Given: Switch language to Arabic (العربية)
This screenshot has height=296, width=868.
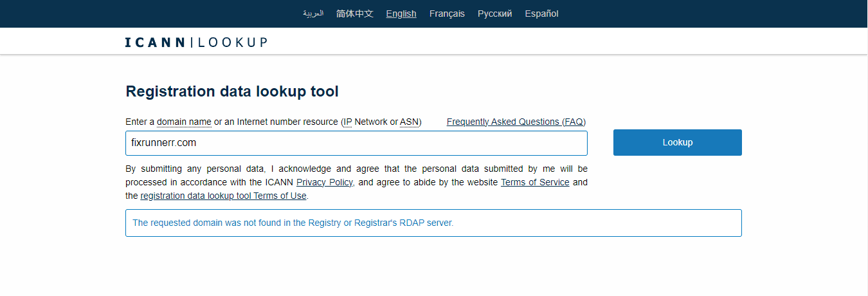Looking at the screenshot, I should click(x=313, y=14).
